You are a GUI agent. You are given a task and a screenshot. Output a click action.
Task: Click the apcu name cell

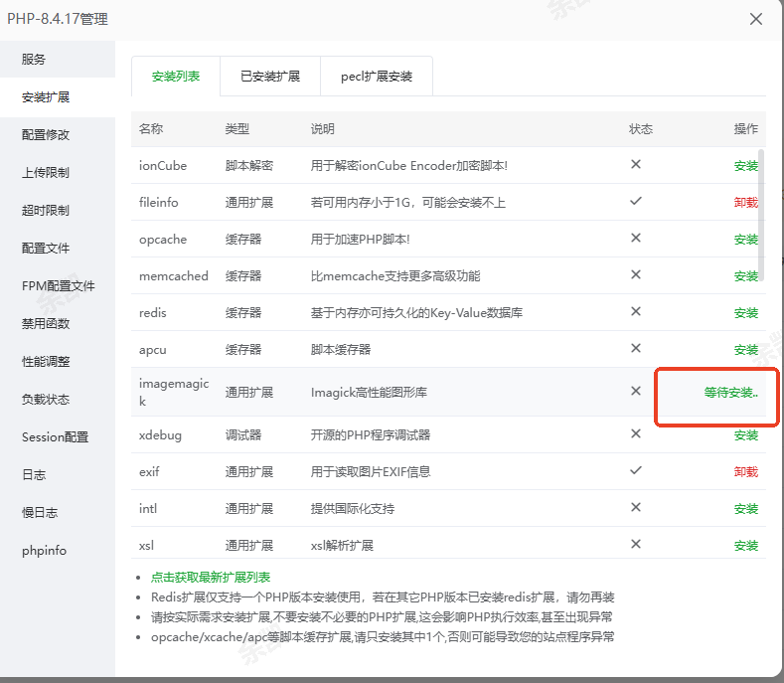click(152, 349)
